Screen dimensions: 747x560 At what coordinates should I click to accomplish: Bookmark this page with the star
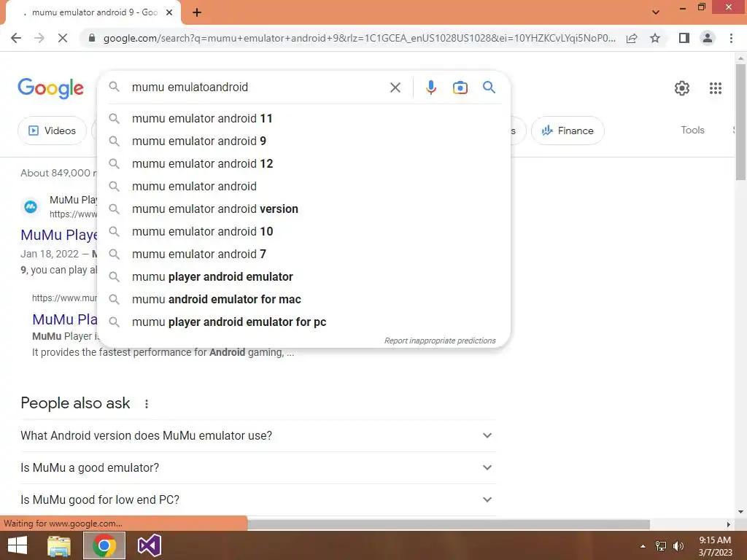(655, 38)
